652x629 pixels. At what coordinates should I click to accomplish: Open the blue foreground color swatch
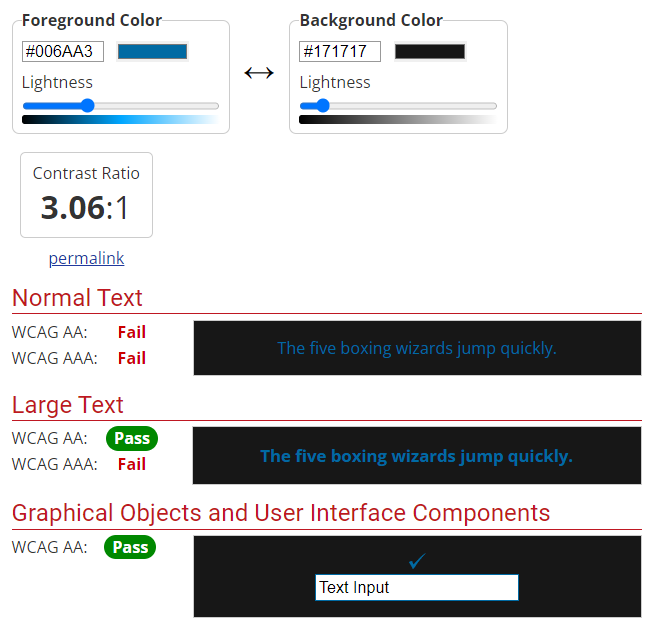(152, 52)
